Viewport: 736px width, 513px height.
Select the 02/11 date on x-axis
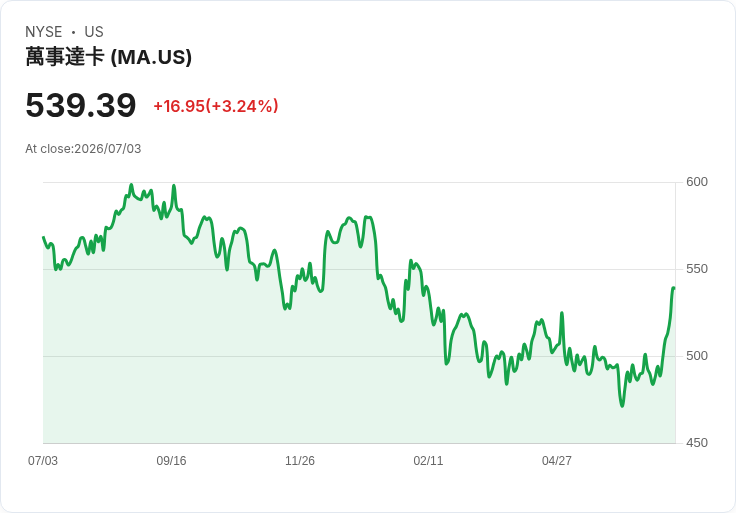click(x=428, y=460)
